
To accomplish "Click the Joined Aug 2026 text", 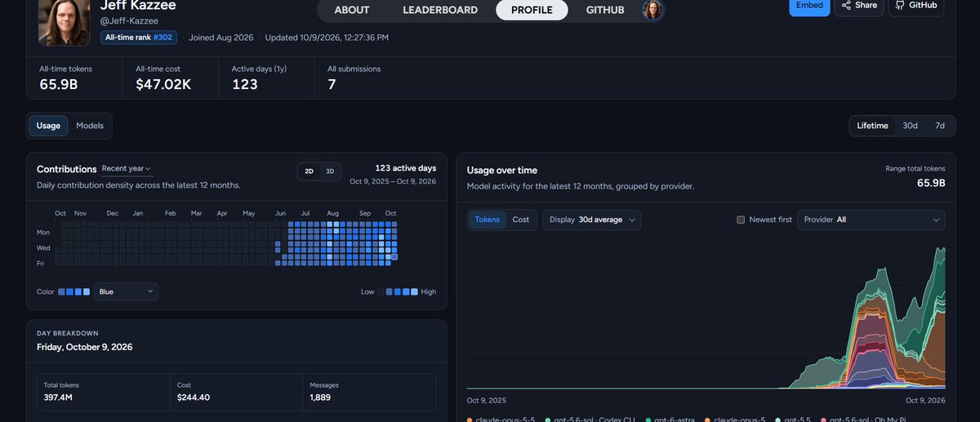I will tap(221, 38).
